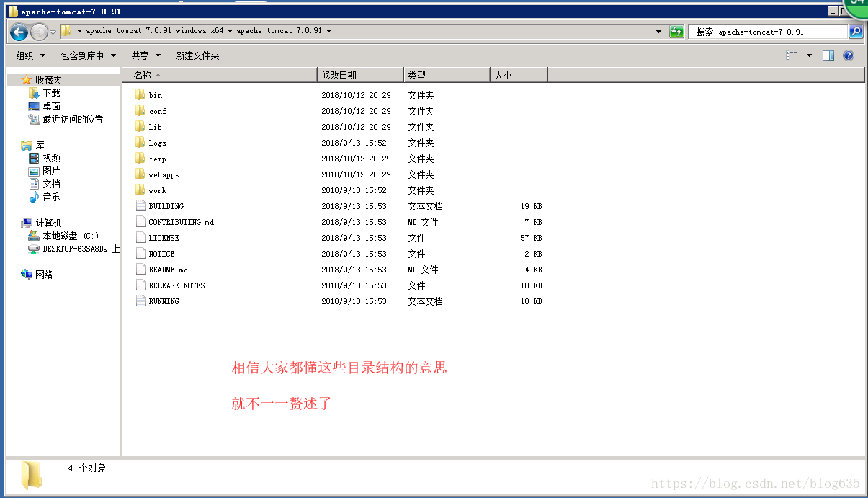Open the root breadcrumb arrow before apache-tomcat-7.0.91-windows-x64
Image resolution: width=868 pixels, height=498 pixels.
point(79,32)
